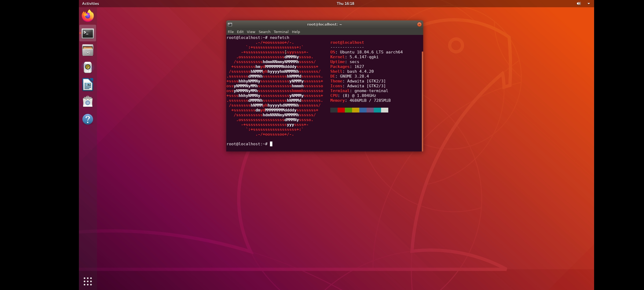Screen dimensions: 644x290
Task: Open the Help question mark icon
Action: (88, 119)
